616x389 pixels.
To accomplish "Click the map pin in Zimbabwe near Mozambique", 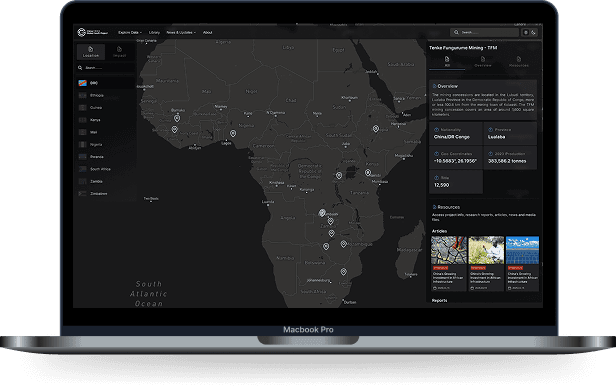I will (x=343, y=244).
